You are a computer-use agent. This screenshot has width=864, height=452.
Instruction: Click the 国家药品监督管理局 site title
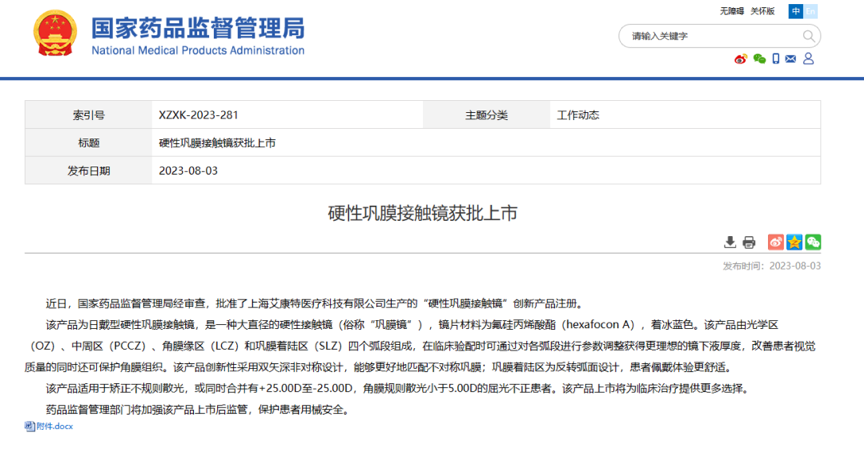pos(198,28)
